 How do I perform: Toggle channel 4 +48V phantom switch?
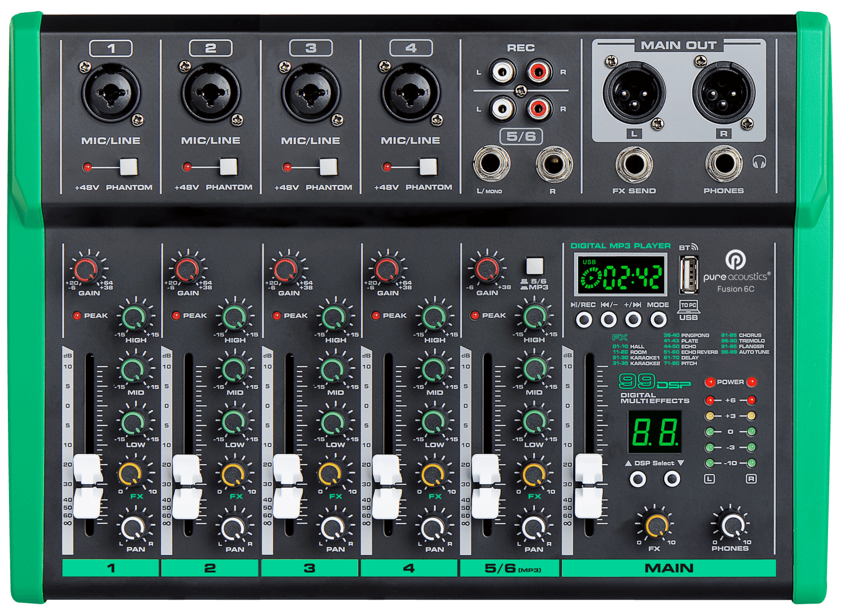[x=428, y=166]
